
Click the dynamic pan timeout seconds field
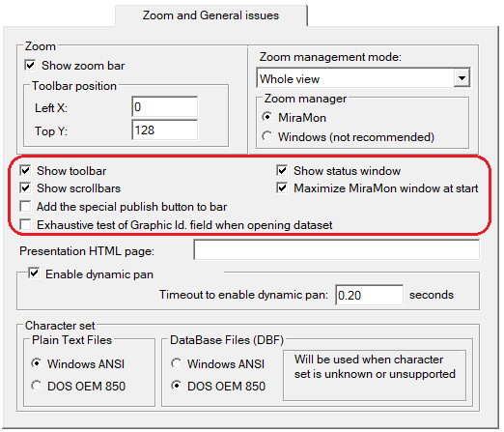[369, 295]
